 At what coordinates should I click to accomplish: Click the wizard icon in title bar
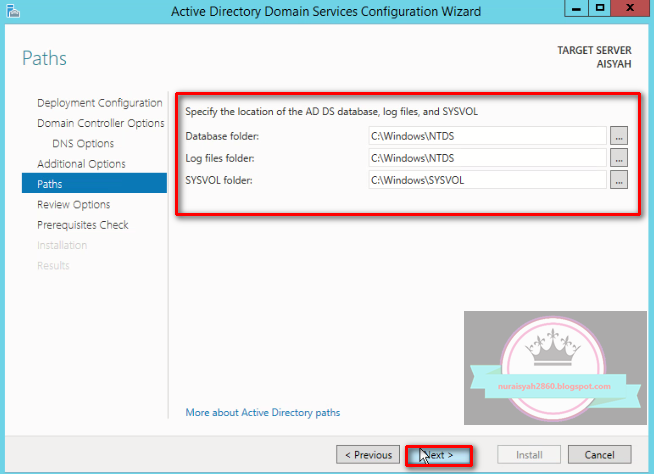13,11
